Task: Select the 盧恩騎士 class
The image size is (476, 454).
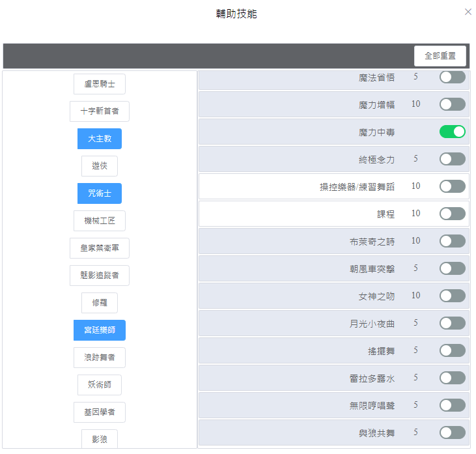Action: coord(100,84)
